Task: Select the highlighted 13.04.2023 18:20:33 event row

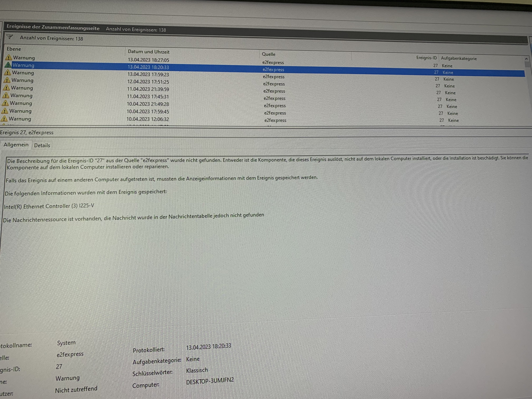Action: coord(148,67)
